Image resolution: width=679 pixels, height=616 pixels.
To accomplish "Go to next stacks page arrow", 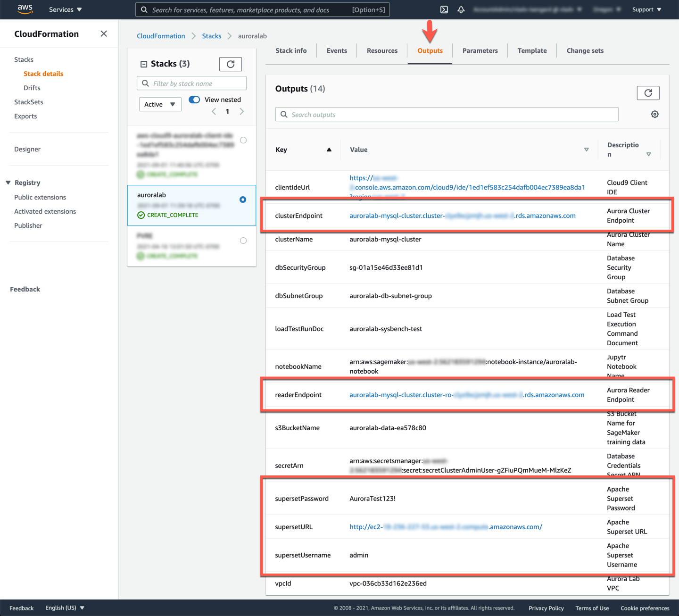I will click(x=242, y=112).
